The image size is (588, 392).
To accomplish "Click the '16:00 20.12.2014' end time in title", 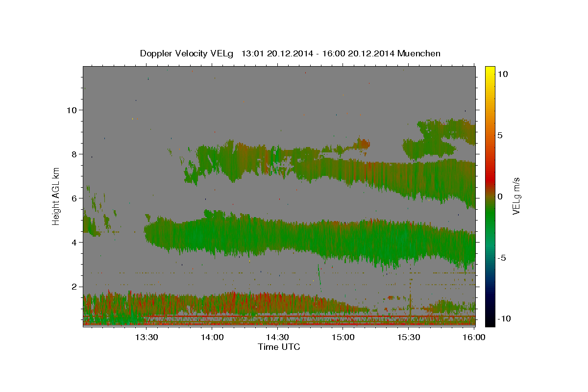I will coord(358,53).
